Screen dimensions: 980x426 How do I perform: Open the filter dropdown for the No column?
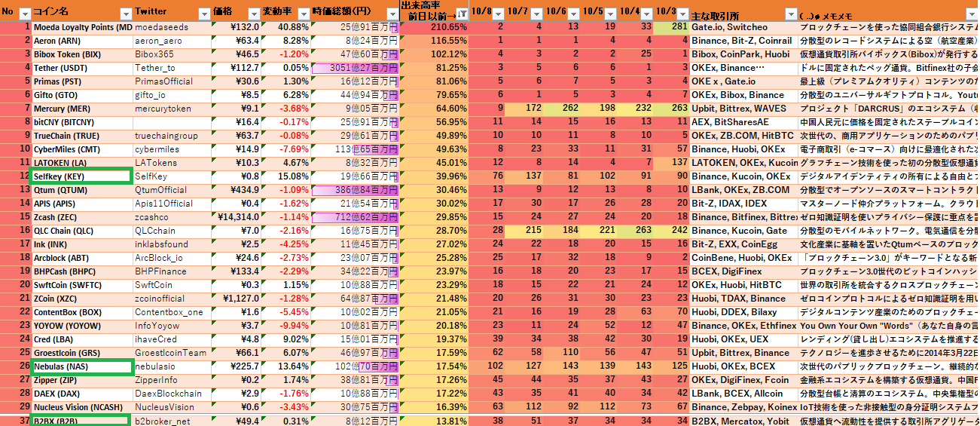(24, 14)
